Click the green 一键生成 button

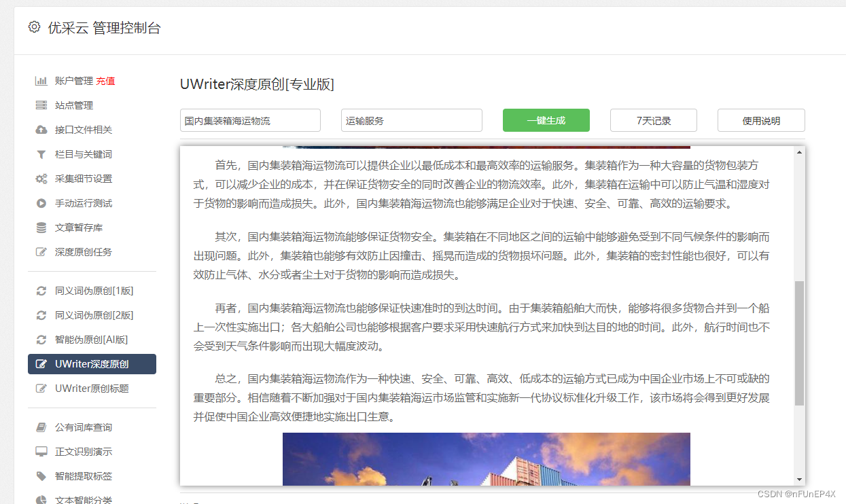coord(546,120)
